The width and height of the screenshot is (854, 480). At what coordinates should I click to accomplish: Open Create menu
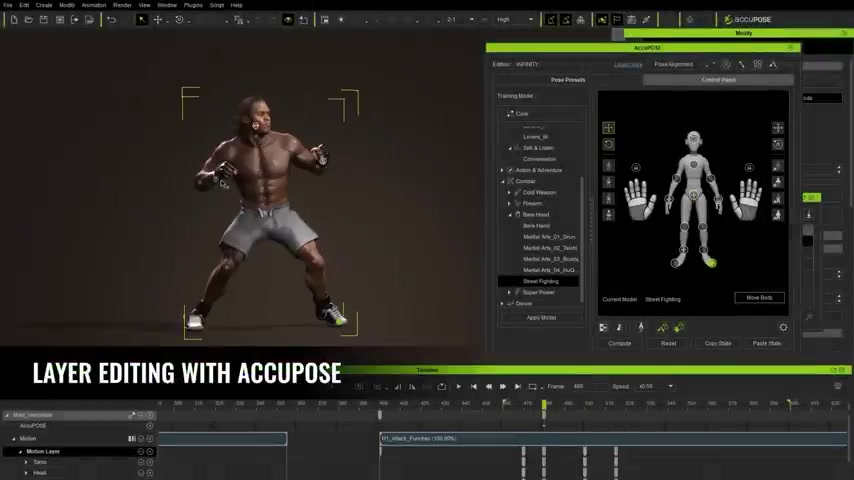pos(44,5)
